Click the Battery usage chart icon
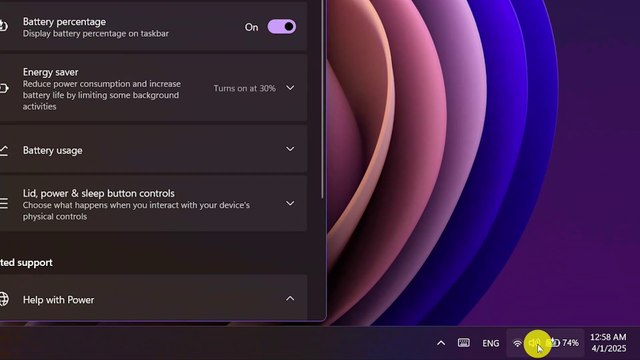 [4, 150]
